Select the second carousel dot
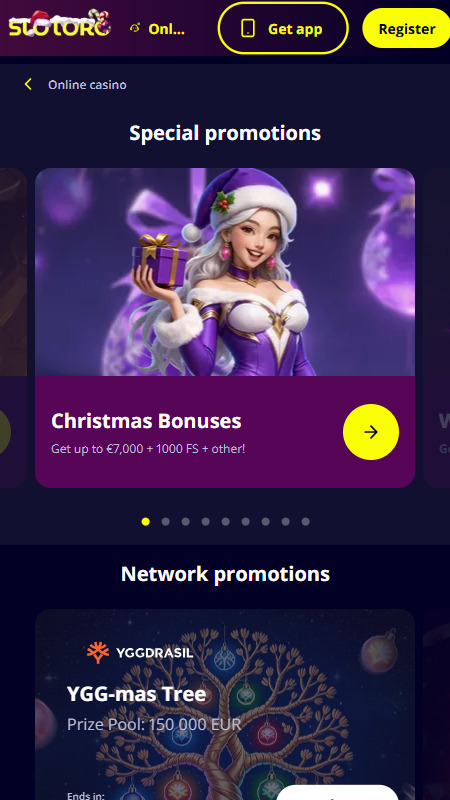 (x=165, y=521)
